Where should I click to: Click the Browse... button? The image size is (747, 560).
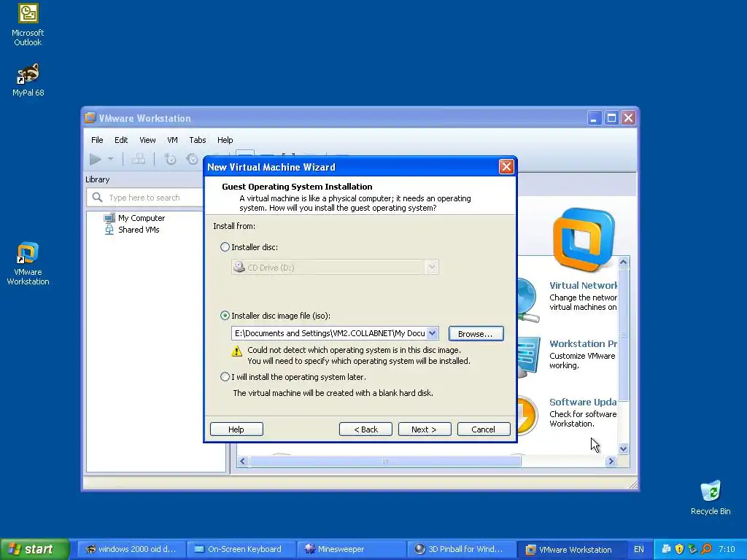click(x=476, y=333)
